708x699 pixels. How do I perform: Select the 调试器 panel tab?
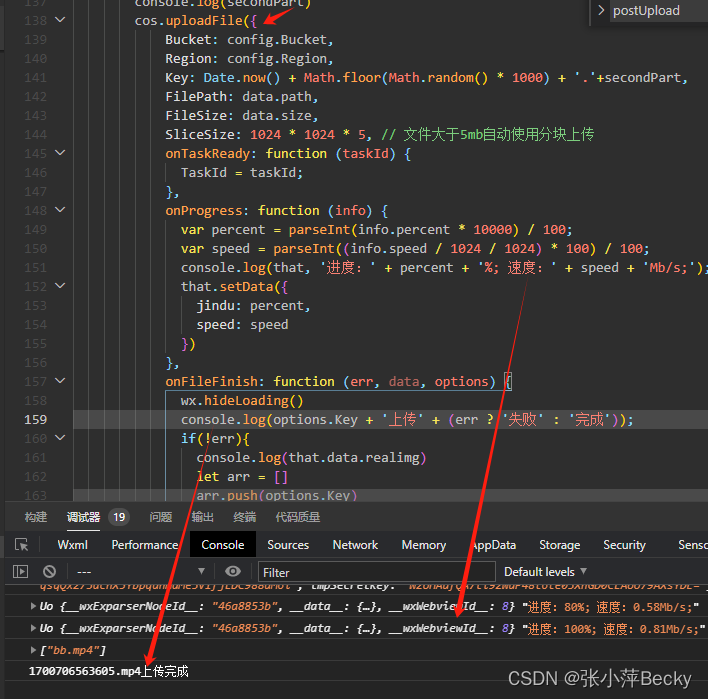click(x=83, y=517)
